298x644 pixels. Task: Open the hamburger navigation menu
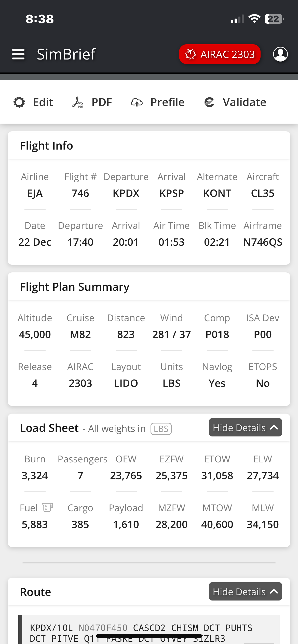(18, 54)
